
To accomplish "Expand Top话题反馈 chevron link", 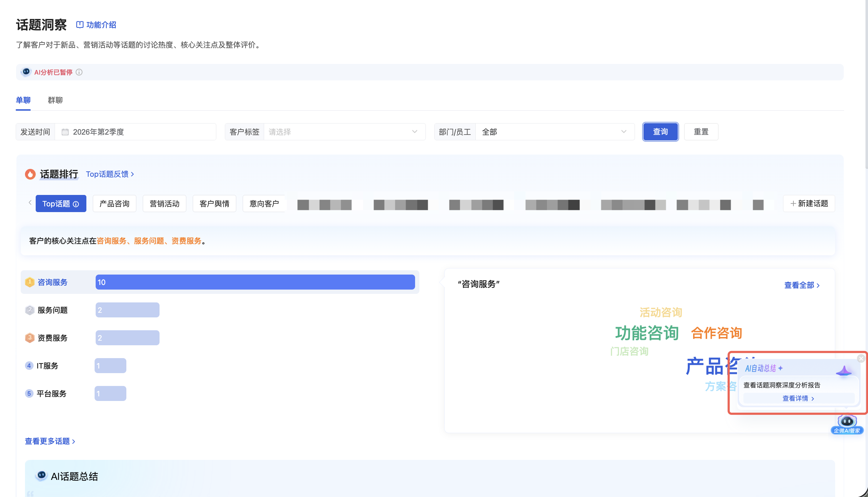I will [110, 174].
